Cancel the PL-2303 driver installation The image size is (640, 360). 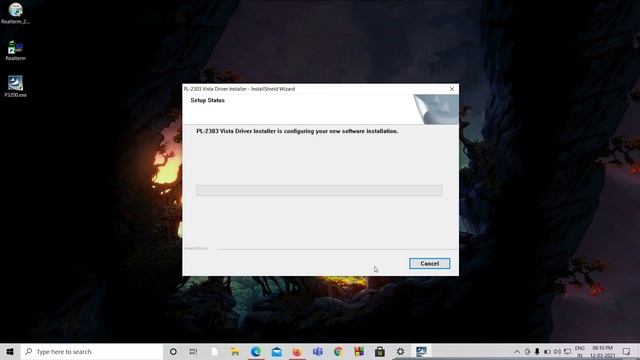click(429, 264)
